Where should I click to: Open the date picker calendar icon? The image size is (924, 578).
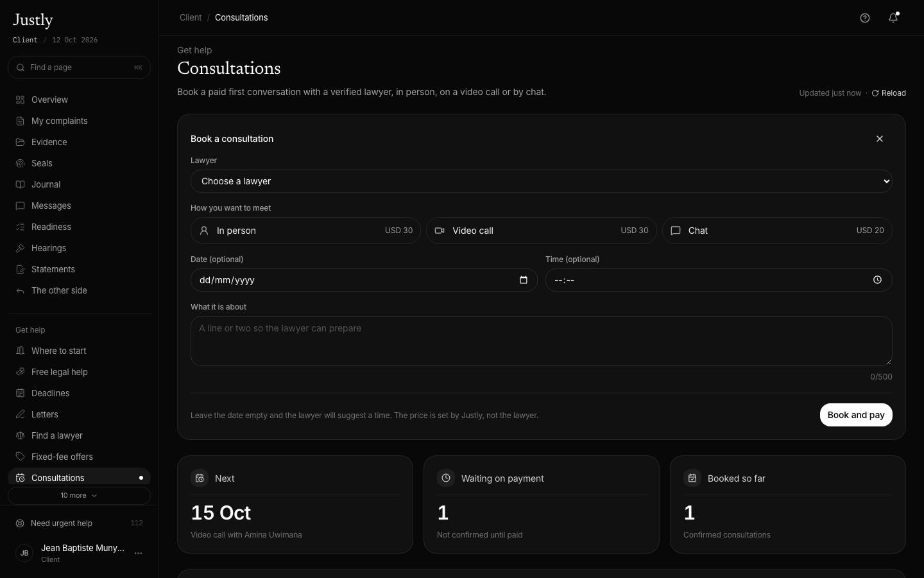pos(524,280)
